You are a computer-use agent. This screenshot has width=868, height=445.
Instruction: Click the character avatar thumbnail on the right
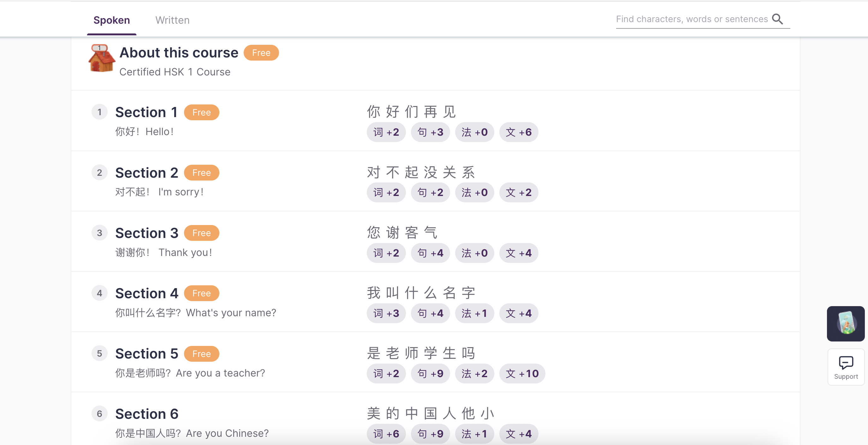click(x=845, y=324)
